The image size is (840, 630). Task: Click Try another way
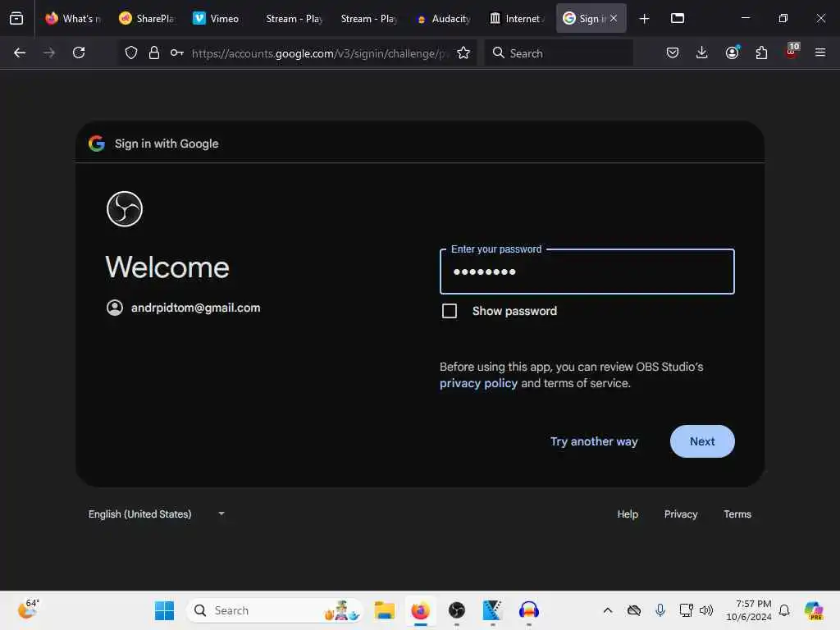(x=594, y=441)
